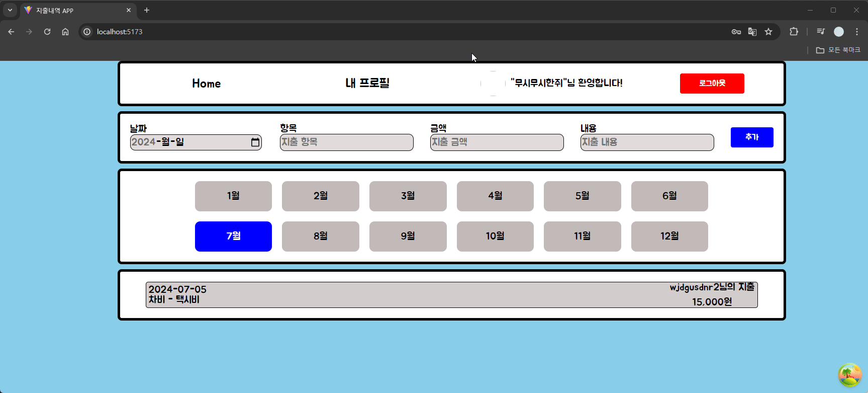Select the 3월 month button

408,196
